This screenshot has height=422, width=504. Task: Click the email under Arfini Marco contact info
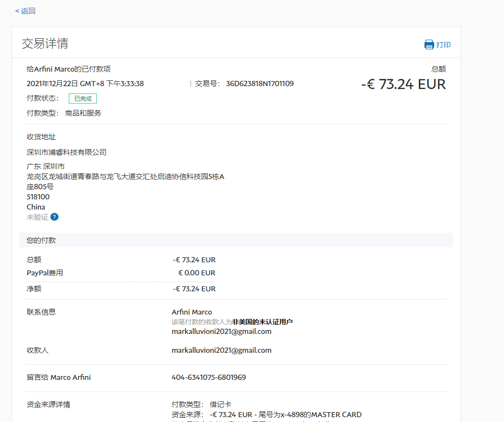pyautogui.click(x=221, y=332)
